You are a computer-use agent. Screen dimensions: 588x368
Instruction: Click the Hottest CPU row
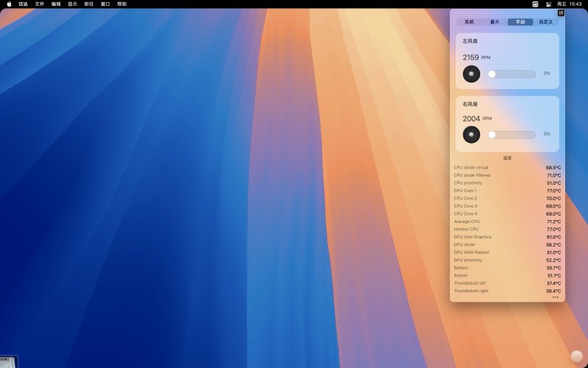tap(507, 229)
